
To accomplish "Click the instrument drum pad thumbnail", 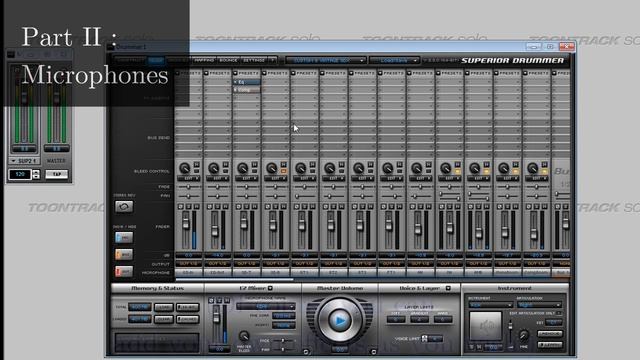I will (x=485, y=326).
